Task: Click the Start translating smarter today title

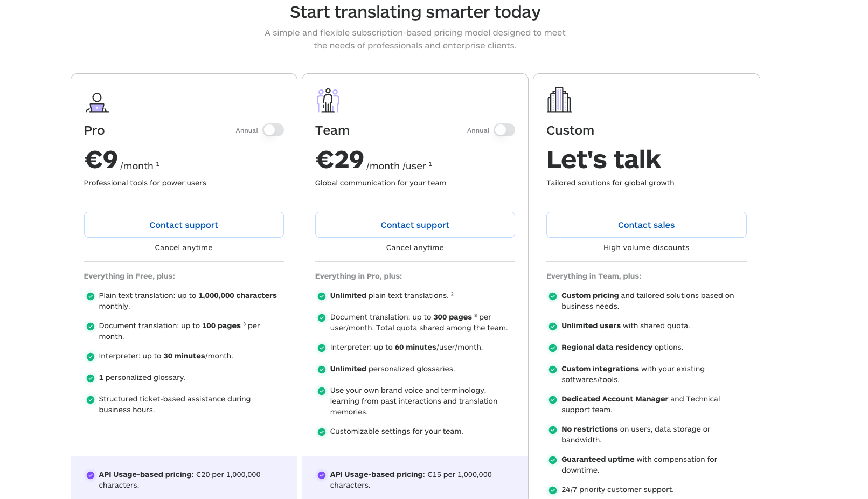Action: pyautogui.click(x=415, y=12)
